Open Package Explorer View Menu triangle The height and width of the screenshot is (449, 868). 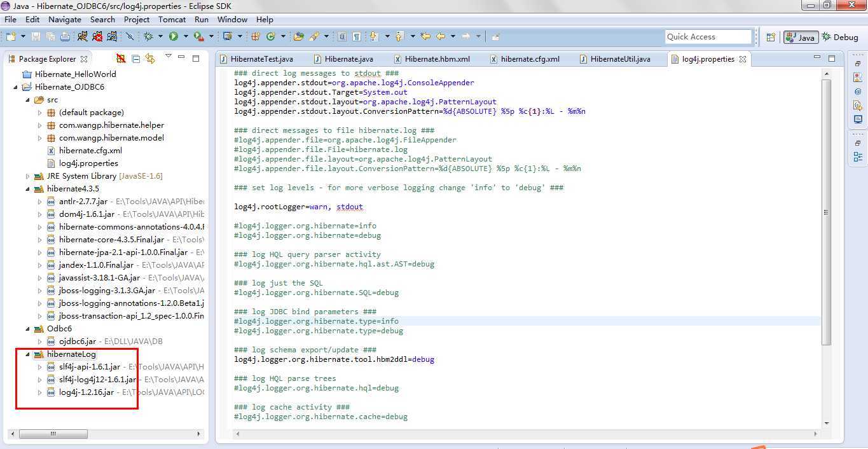[x=169, y=57]
